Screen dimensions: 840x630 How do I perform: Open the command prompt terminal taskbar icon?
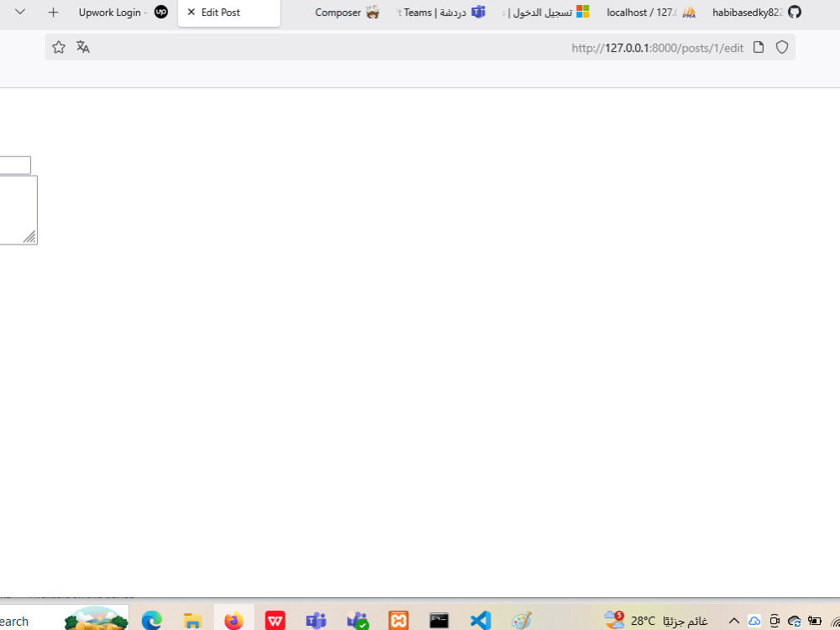click(438, 621)
